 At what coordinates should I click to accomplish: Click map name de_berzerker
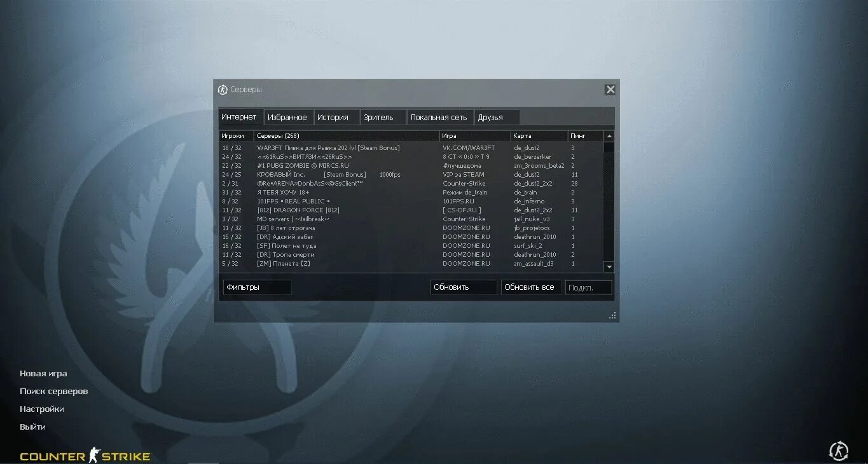pos(533,157)
